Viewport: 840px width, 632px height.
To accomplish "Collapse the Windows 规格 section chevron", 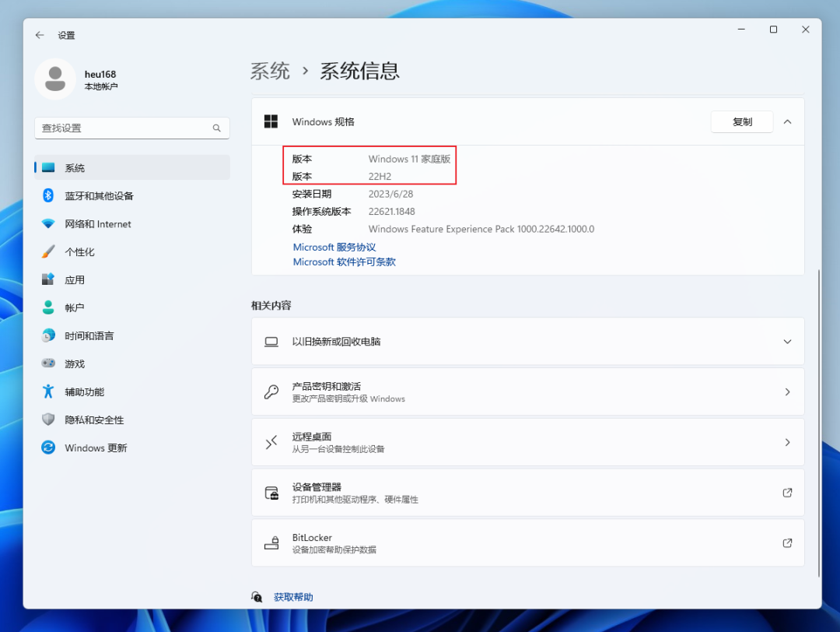I will 787,121.
